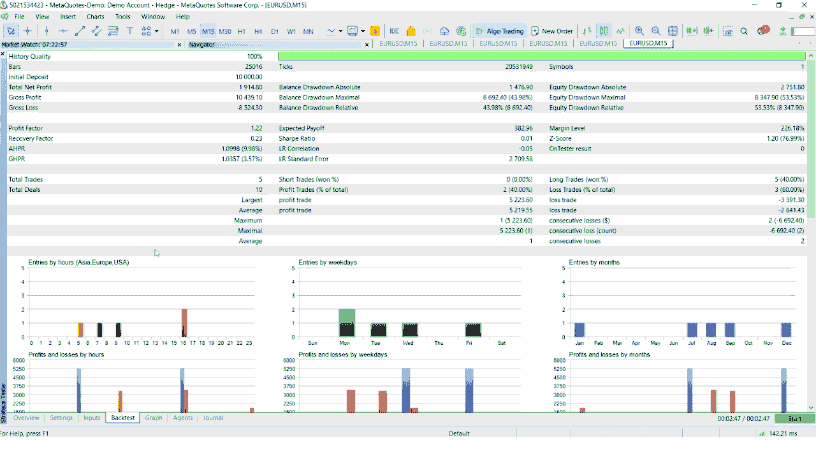Pick the trendline drawing tool
This screenshot has width=816, height=458.
pos(80,31)
